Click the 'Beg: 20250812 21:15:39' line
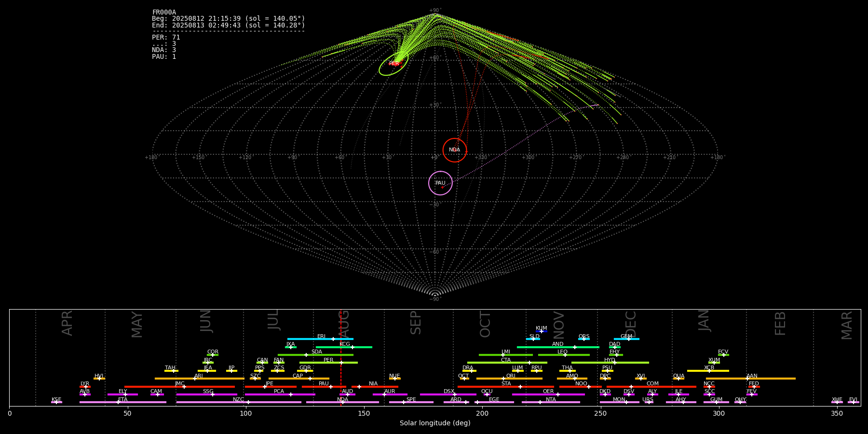This screenshot has width=868, height=434. tap(229, 19)
